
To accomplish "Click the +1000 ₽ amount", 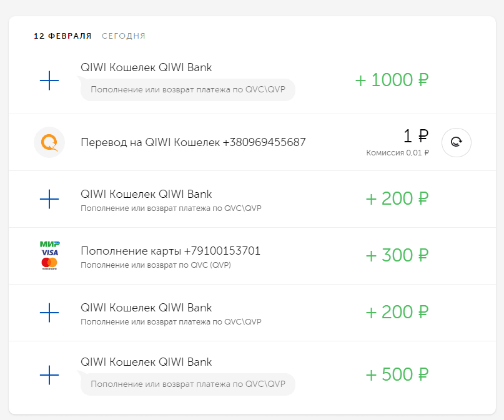I will (x=392, y=81).
